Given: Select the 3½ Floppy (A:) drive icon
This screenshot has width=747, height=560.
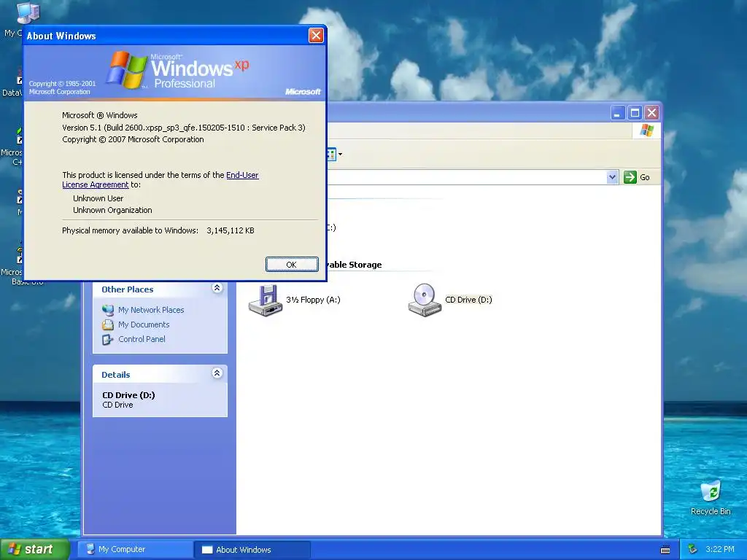Looking at the screenshot, I should [x=266, y=300].
